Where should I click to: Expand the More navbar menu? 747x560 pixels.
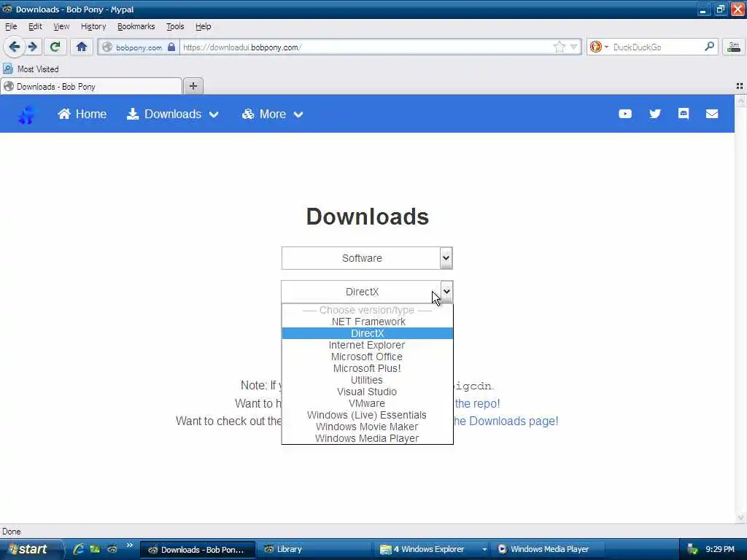273,114
